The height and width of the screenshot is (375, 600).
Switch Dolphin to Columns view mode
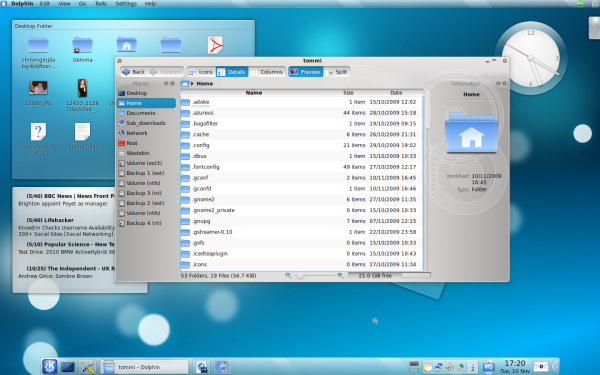pos(266,72)
